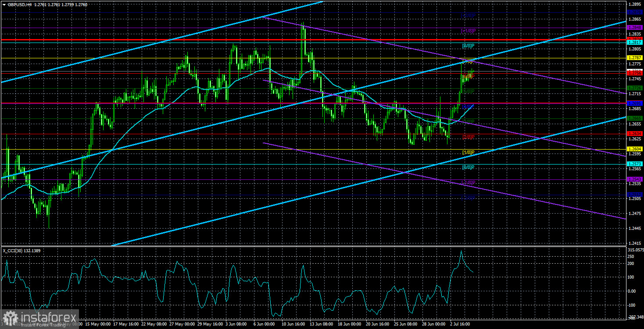Click the [2/8]P Murray level label
644x329 pixels.
[468, 137]
